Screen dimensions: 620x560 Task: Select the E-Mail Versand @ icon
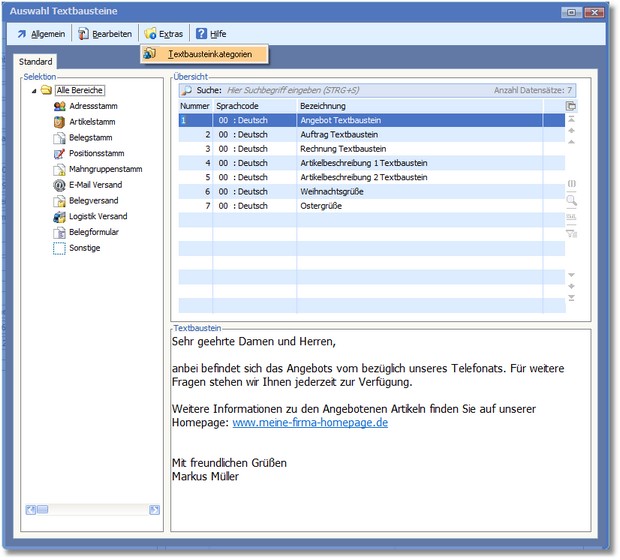pos(59,185)
